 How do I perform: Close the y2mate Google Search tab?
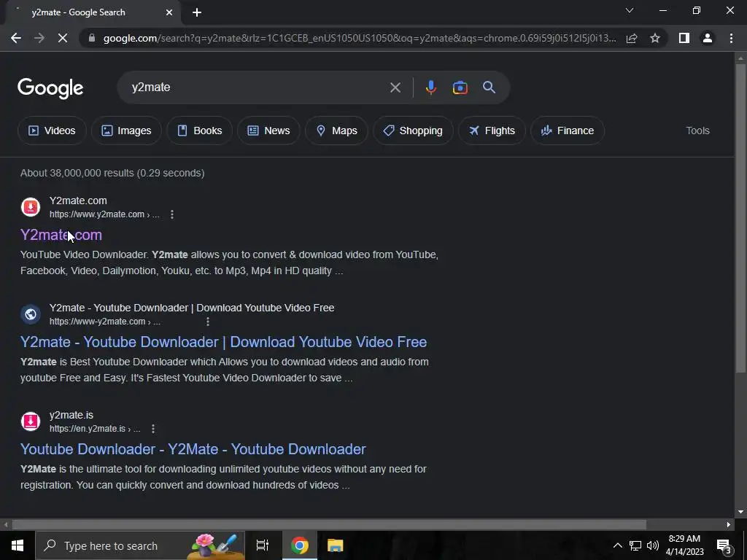click(x=169, y=12)
